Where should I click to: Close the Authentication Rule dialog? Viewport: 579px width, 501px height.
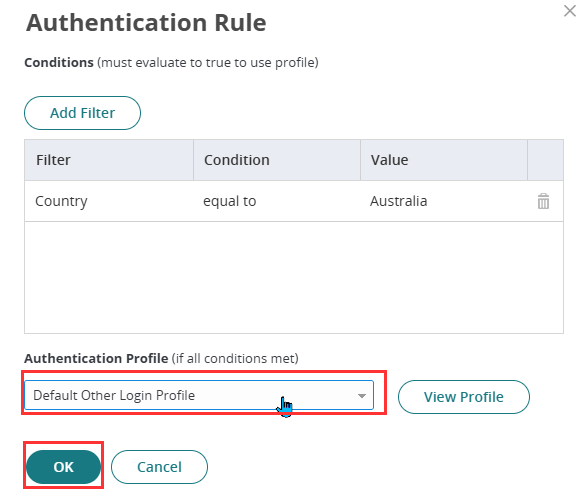point(570,11)
